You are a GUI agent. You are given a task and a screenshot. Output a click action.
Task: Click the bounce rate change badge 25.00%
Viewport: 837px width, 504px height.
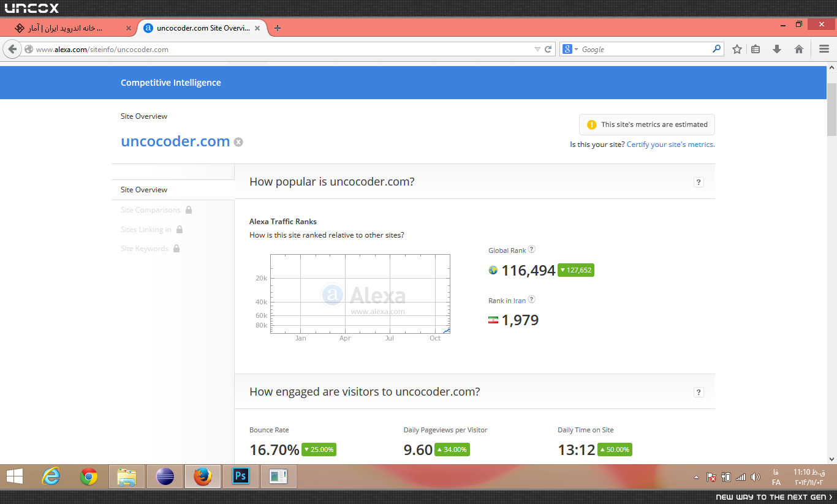click(319, 449)
